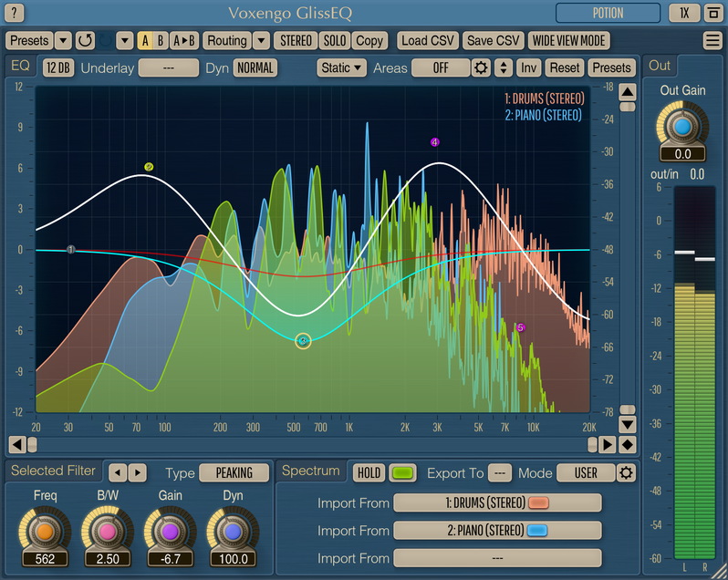Open undo history dropdown arrow

[x=124, y=41]
